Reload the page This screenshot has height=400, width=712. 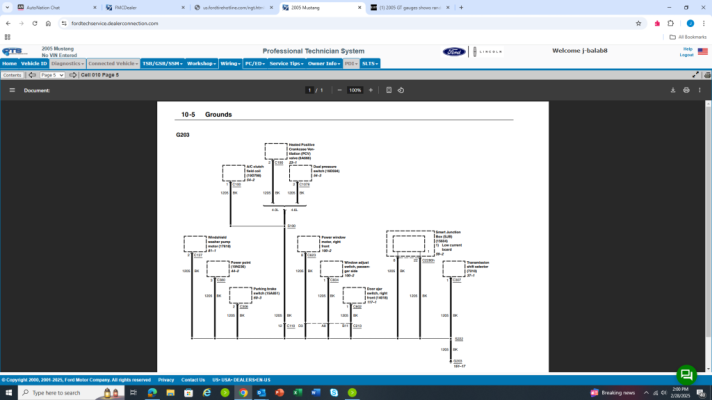click(35, 23)
